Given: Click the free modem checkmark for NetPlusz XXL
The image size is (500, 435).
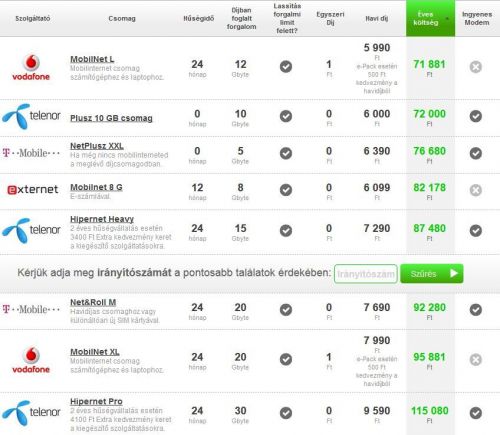Looking at the screenshot, I should coord(476,153).
